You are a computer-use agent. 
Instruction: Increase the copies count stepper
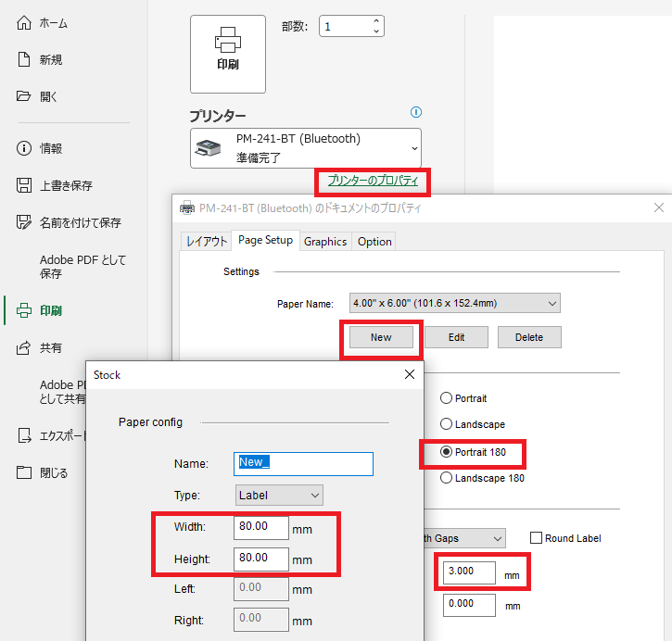tap(376, 21)
